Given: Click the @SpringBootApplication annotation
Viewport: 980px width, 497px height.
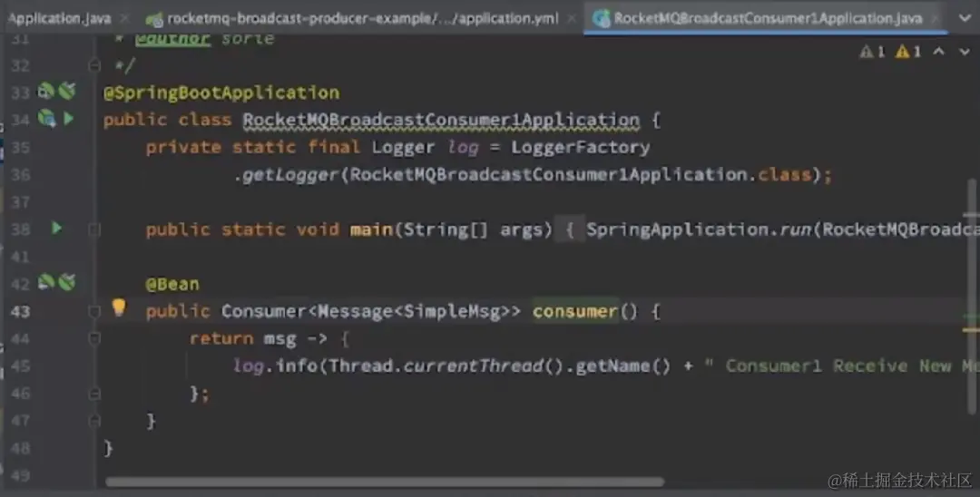Looking at the screenshot, I should (221, 93).
